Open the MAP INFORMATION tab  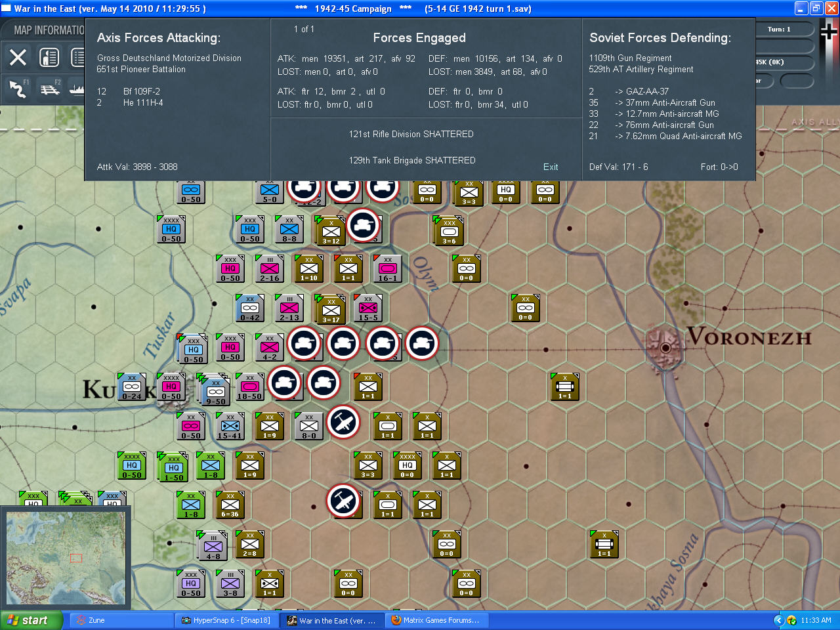[x=49, y=30]
